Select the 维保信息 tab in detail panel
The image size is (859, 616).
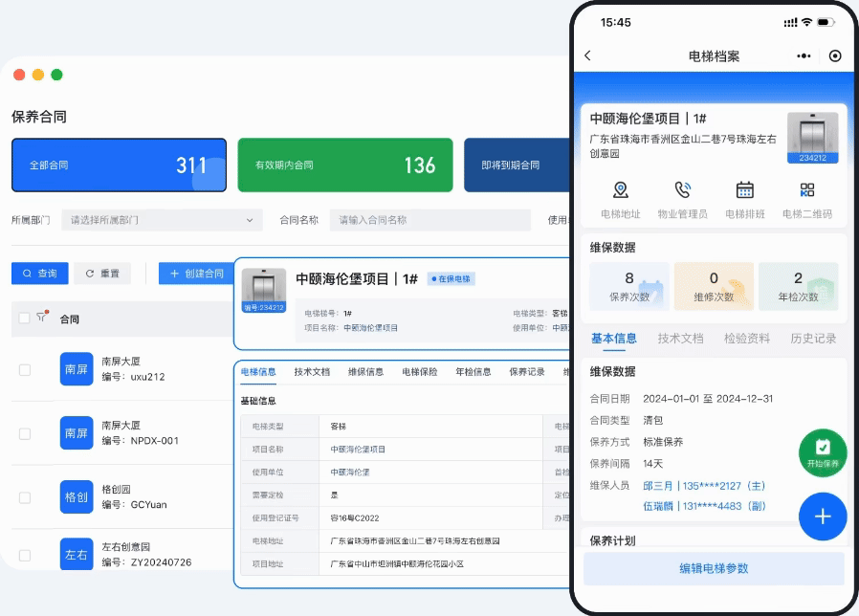(367, 373)
